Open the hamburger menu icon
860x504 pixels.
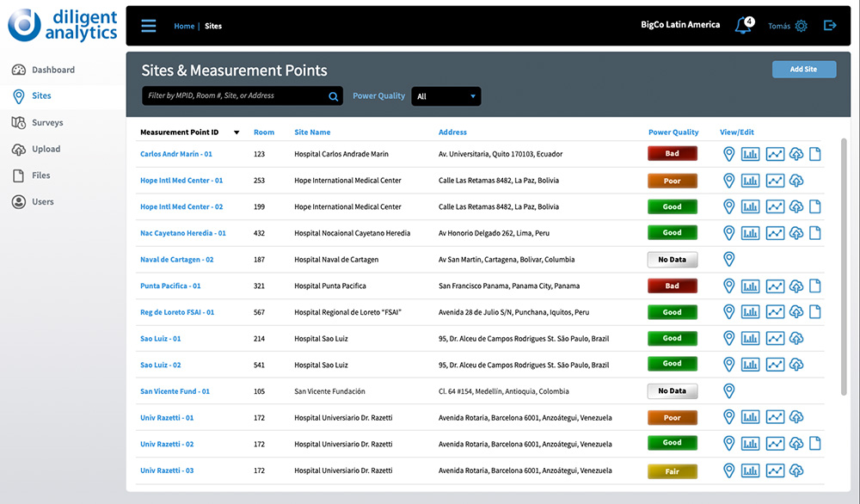click(149, 26)
